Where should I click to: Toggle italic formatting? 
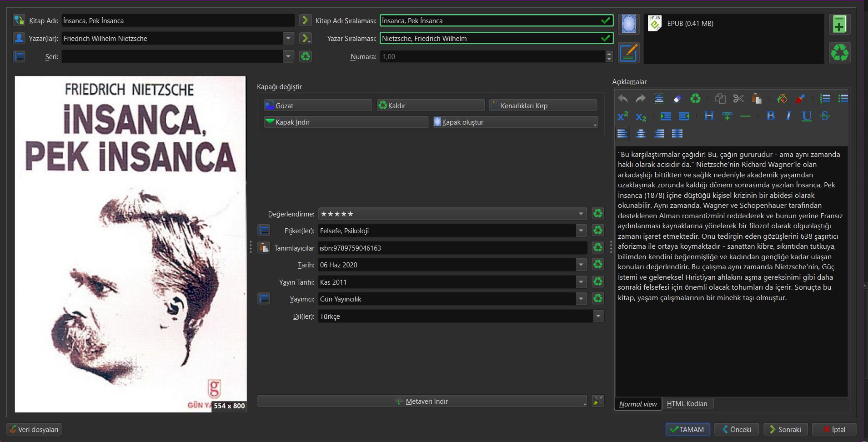tap(788, 116)
